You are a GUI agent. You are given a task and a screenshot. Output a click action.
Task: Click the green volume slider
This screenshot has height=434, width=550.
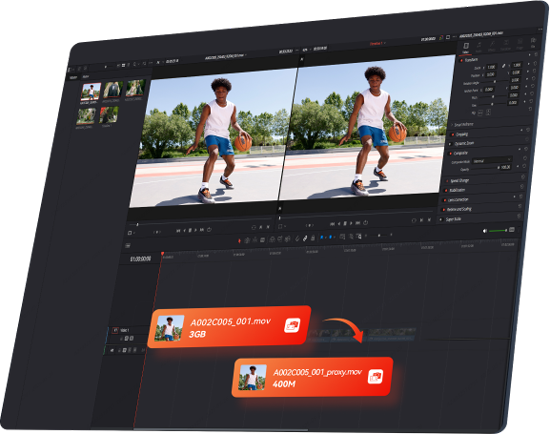[x=498, y=231]
